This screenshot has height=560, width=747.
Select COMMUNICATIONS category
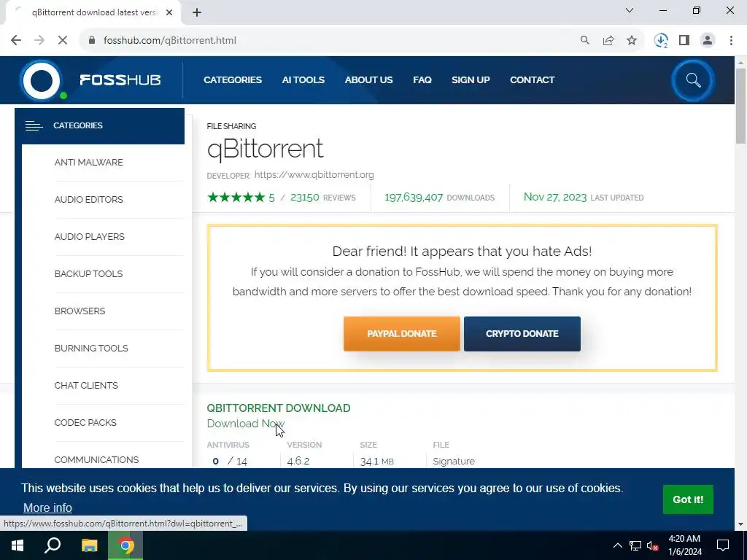click(x=96, y=459)
